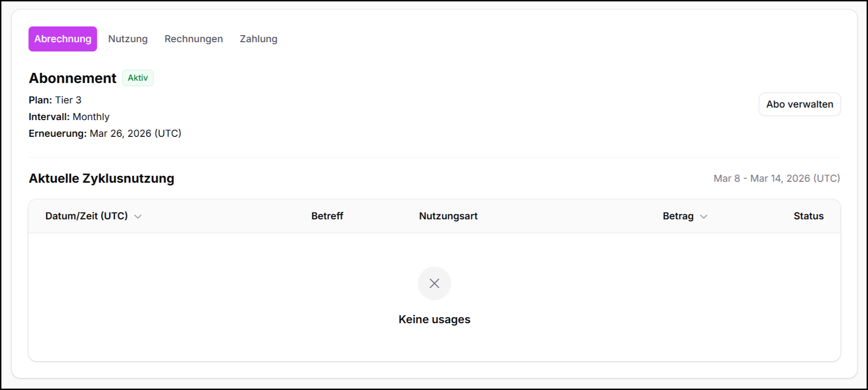Screen dimensions: 868x390
Task: Click the Mar 8 - Mar 14 date range
Action: 777,179
